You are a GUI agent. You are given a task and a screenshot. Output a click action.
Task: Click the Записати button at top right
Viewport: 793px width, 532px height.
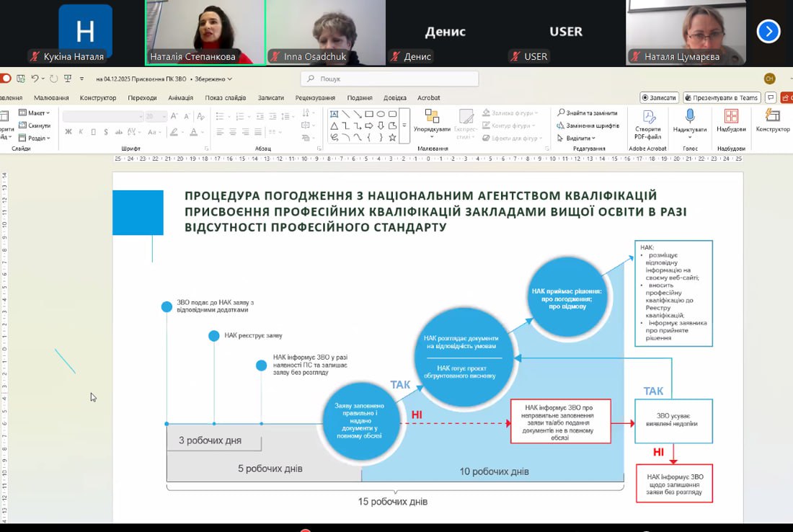pyautogui.click(x=659, y=97)
